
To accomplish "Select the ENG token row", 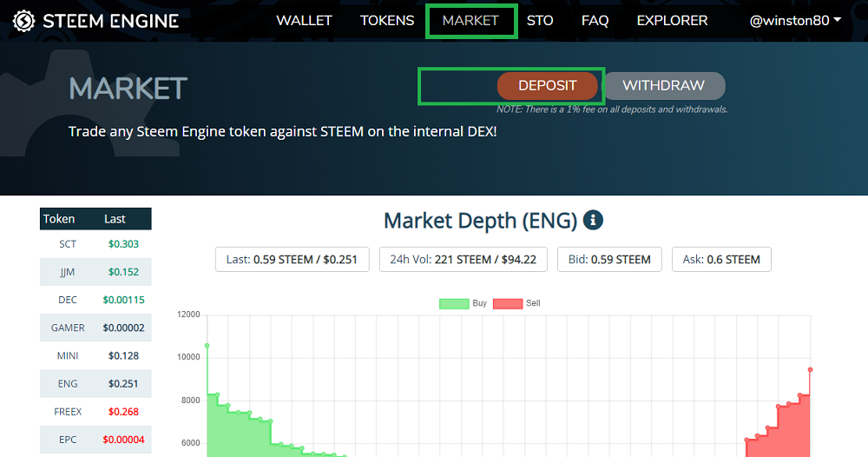I will point(95,384).
